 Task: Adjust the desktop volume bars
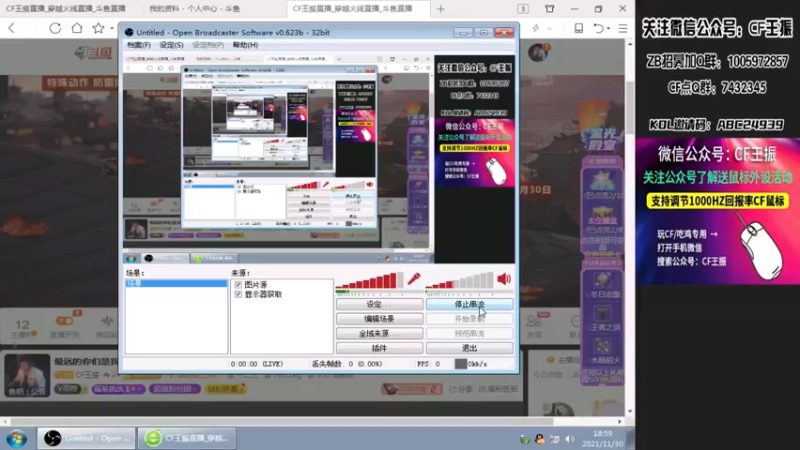click(460, 281)
